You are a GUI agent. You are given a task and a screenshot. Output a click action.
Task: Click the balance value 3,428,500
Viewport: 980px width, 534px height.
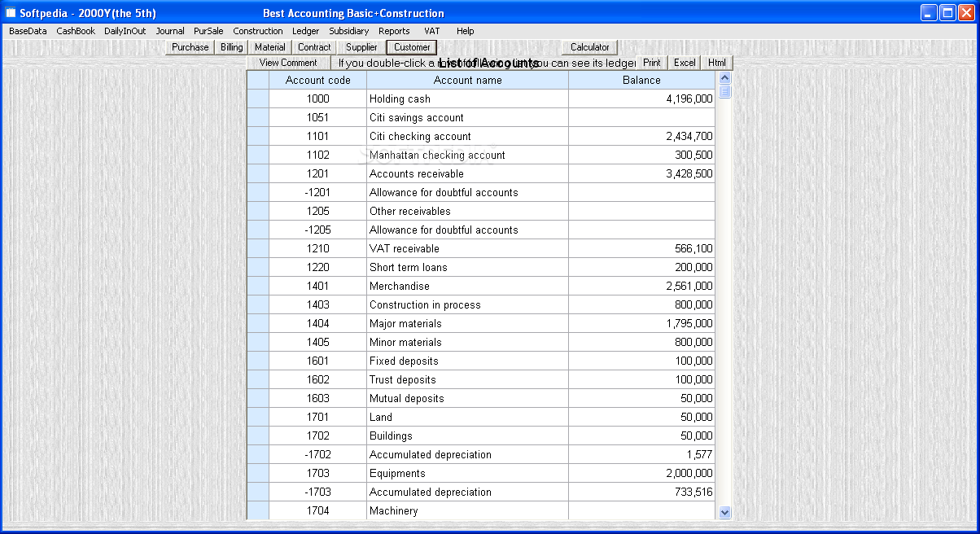689,174
